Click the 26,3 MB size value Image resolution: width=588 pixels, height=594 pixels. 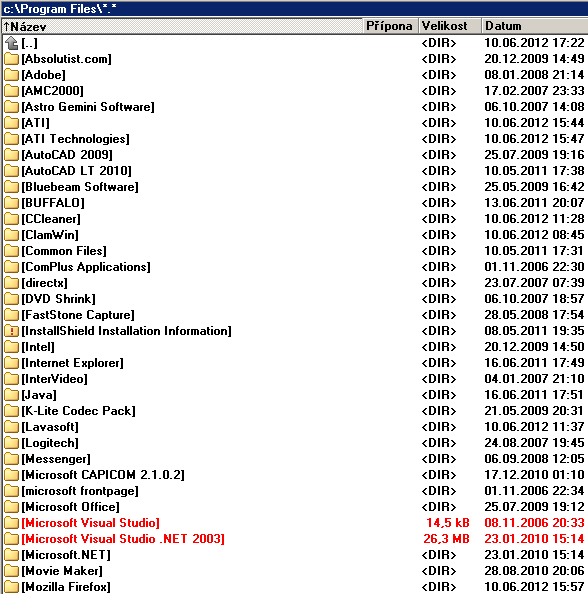click(x=447, y=539)
